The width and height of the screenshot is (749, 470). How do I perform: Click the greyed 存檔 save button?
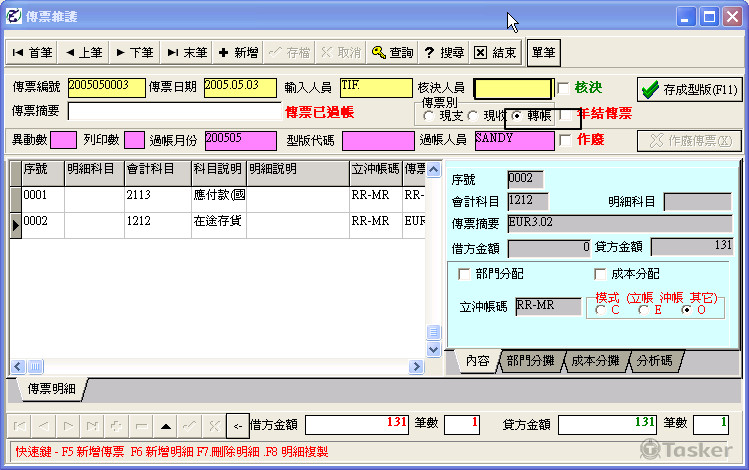click(289, 53)
